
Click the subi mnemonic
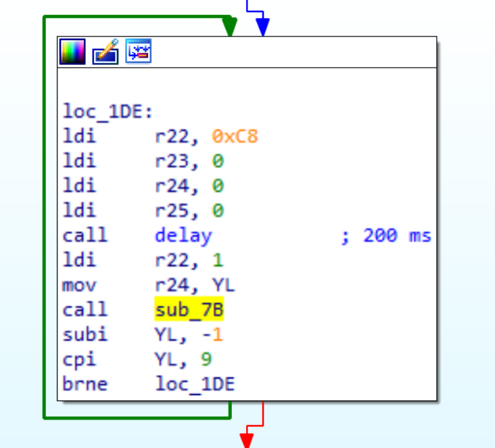point(85,334)
